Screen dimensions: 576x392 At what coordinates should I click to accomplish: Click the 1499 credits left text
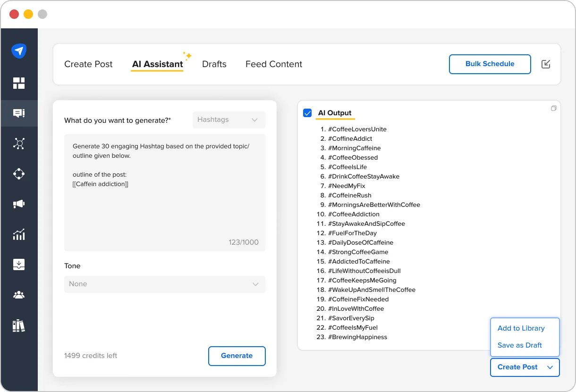point(91,356)
